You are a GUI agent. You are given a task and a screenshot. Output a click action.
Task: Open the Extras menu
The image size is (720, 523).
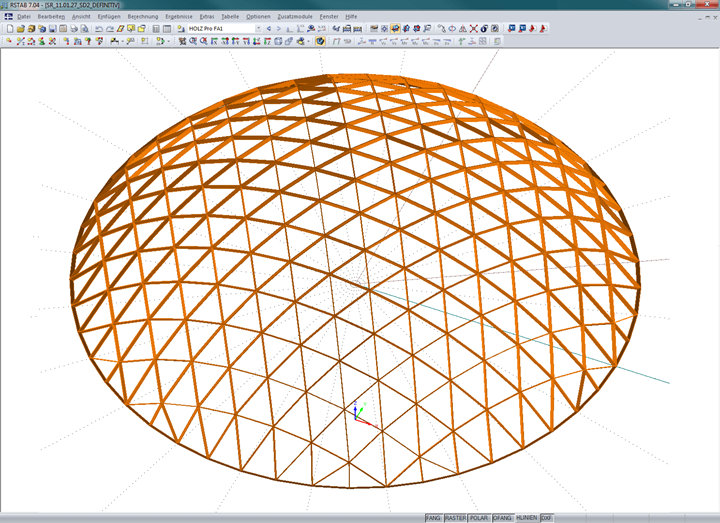pos(207,17)
